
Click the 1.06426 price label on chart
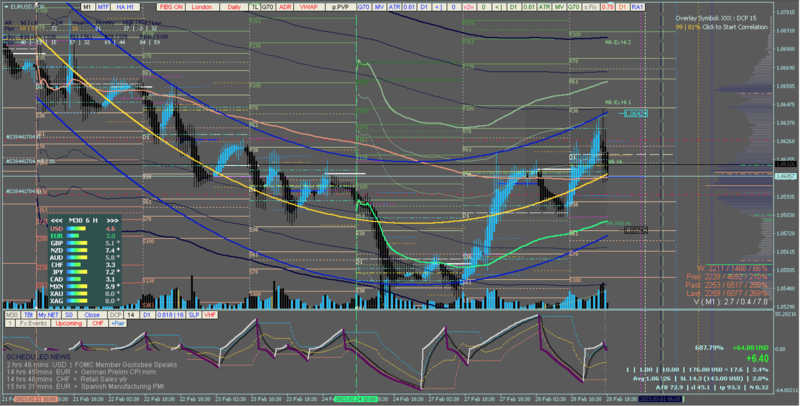[636, 114]
